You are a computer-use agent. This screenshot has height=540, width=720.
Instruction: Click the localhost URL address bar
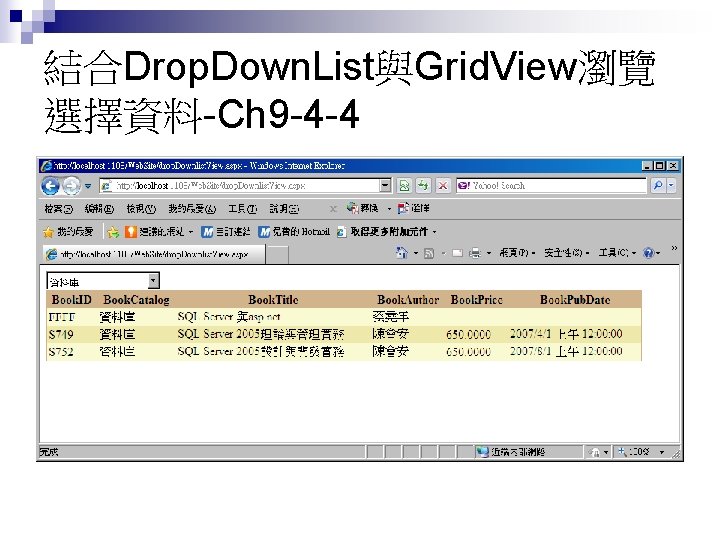tap(239, 186)
